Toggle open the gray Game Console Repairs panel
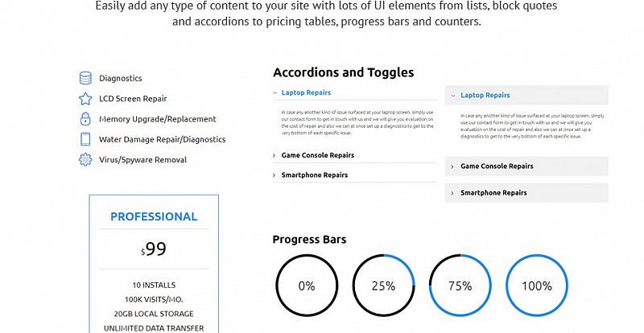The height and width of the screenshot is (333, 644). coord(526,166)
